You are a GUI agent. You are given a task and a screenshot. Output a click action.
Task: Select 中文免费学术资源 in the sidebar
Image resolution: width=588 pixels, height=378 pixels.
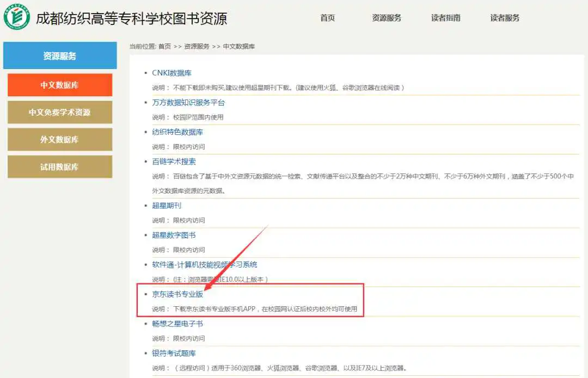point(60,113)
